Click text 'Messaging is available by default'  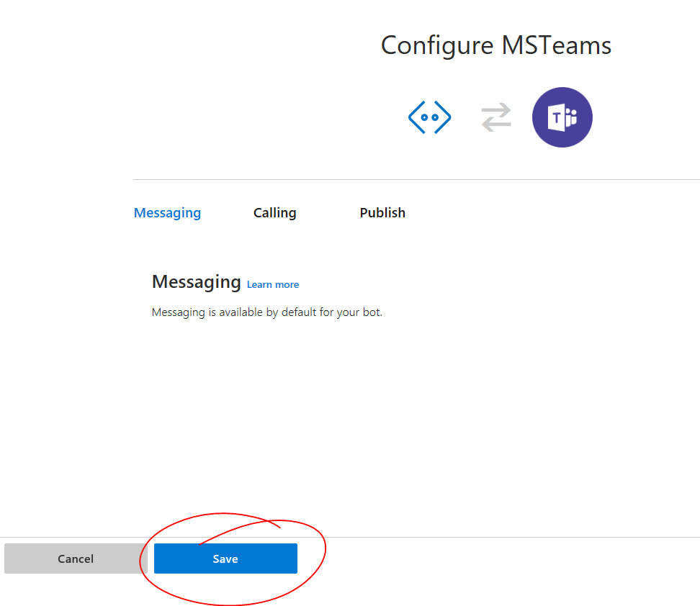coord(235,312)
